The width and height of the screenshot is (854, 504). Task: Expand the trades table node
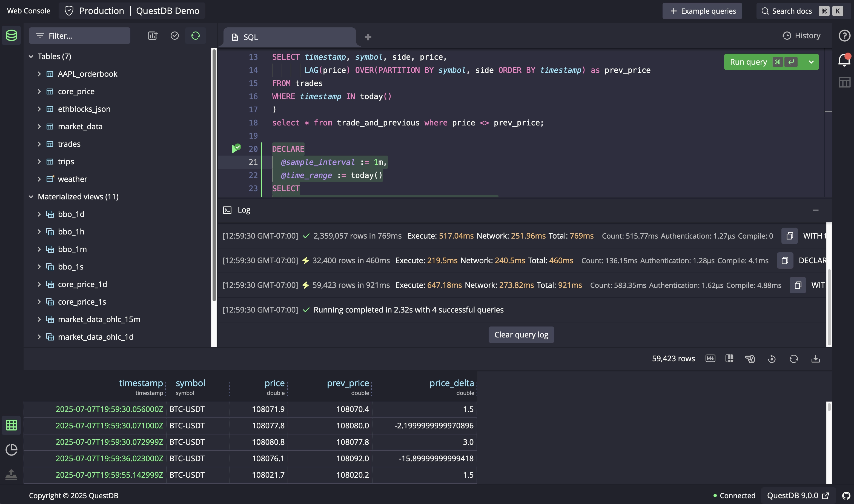(39, 144)
